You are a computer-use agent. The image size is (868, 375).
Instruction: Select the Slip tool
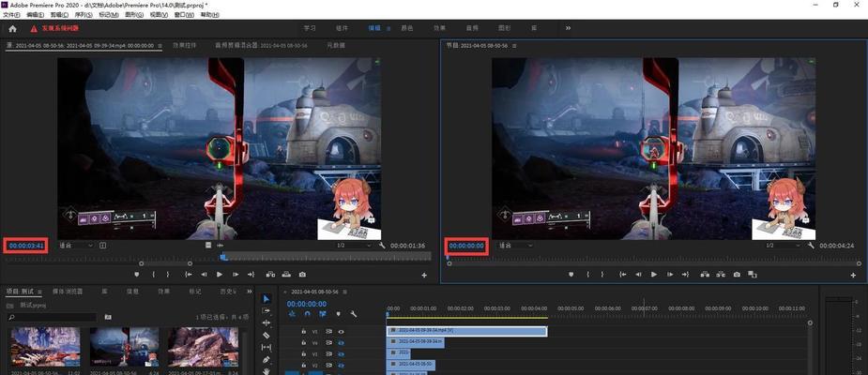[266, 348]
